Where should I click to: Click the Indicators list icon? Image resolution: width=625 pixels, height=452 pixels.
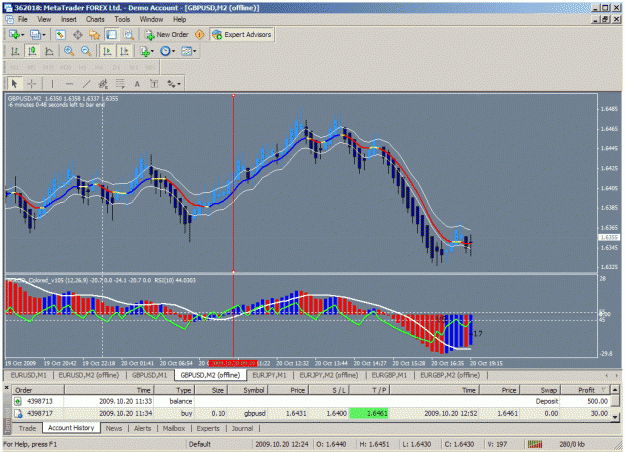pos(144,51)
